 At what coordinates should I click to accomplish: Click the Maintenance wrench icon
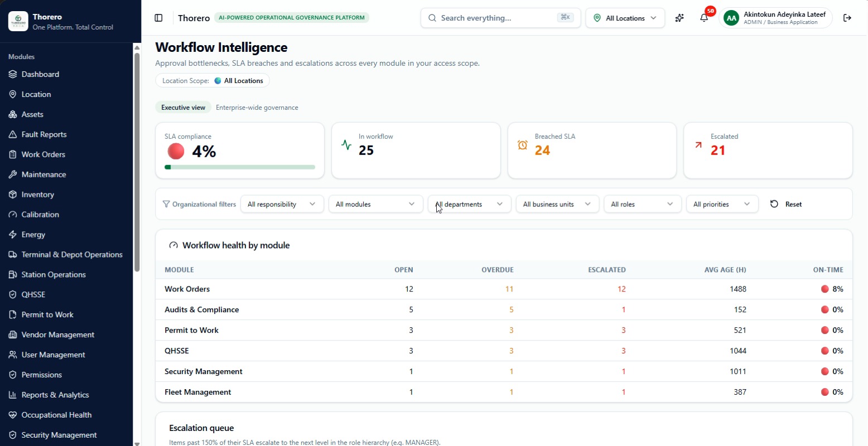pyautogui.click(x=13, y=174)
